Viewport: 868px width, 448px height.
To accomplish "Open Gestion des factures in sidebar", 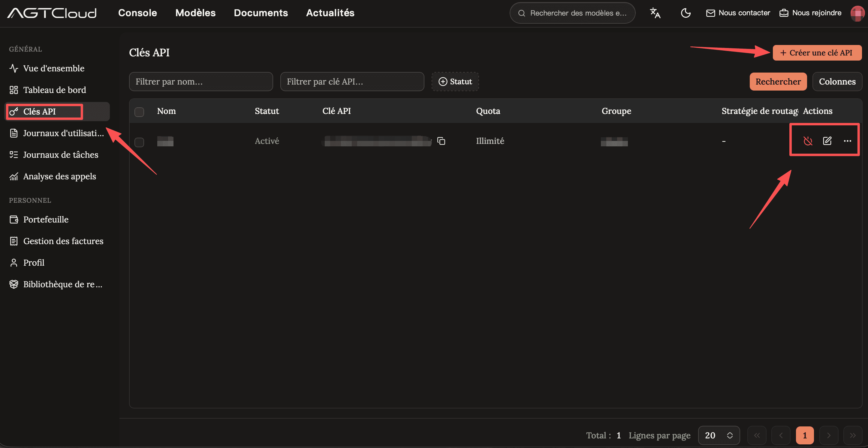I will click(57, 241).
